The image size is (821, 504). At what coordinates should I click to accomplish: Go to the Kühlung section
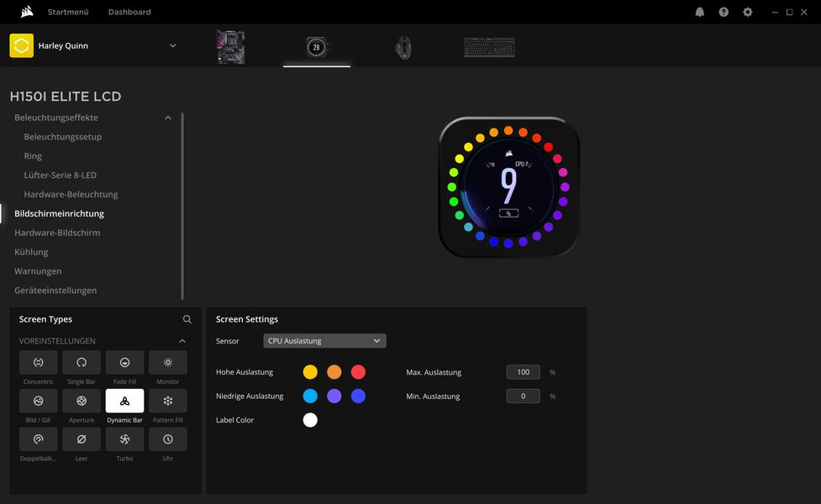point(31,252)
